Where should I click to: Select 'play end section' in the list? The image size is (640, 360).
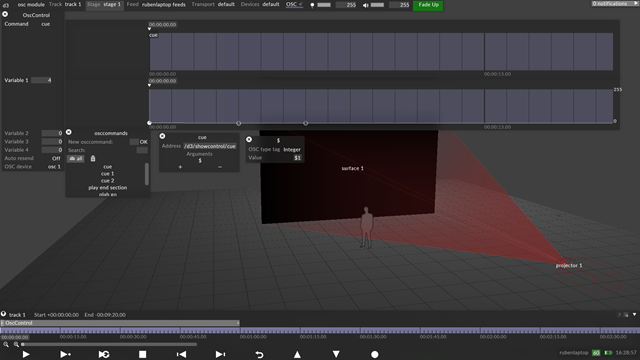108,188
